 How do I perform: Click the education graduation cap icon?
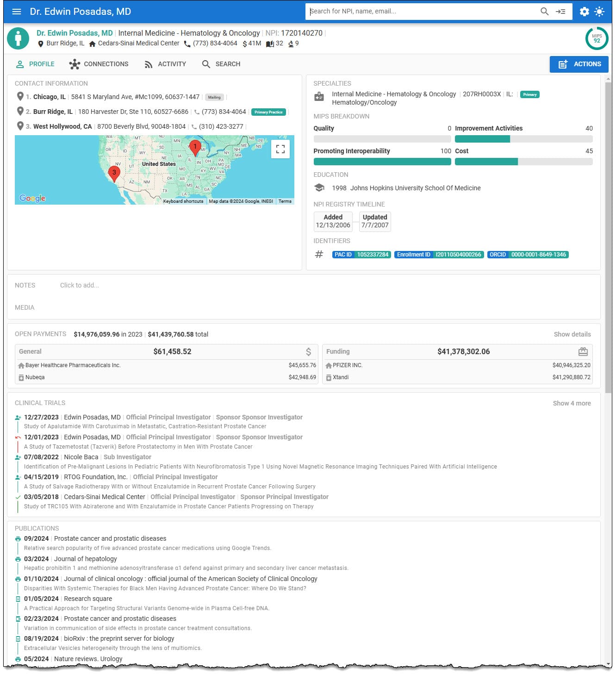[319, 187]
